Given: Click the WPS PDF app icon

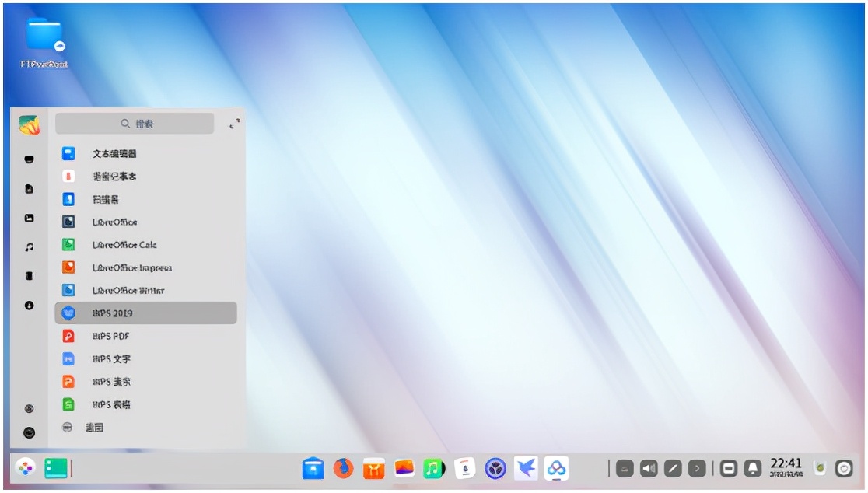Looking at the screenshot, I should tap(68, 337).
